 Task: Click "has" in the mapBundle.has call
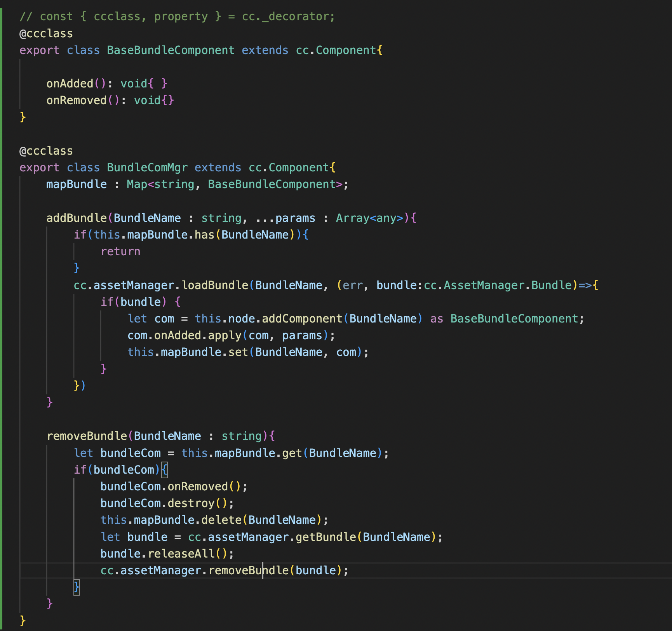[x=204, y=235]
